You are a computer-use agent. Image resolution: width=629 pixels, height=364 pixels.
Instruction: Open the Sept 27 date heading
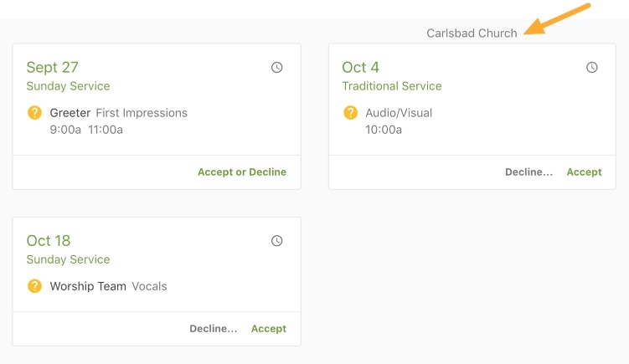(53, 67)
